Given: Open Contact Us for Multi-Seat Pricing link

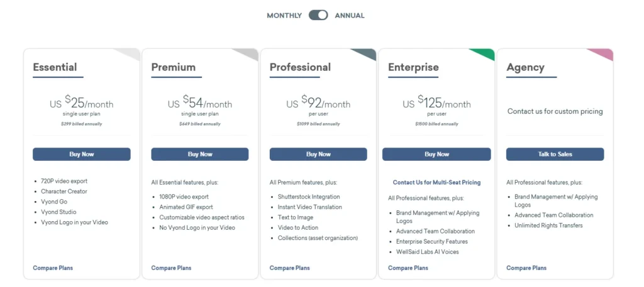Looking at the screenshot, I should 436,182.
